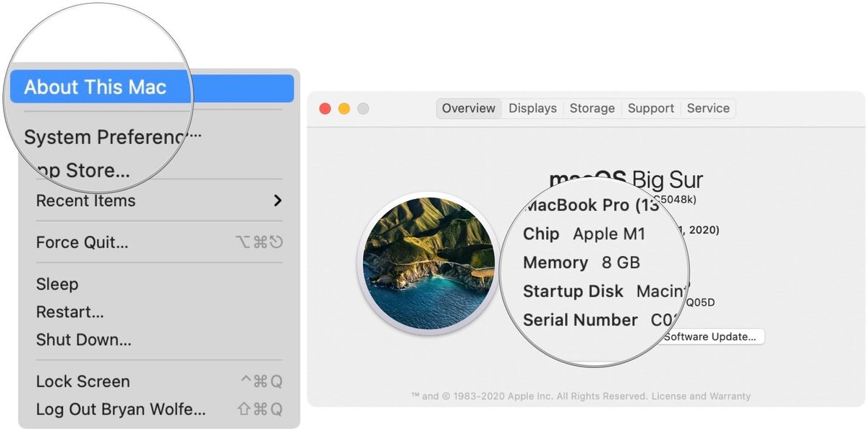868x431 pixels.
Task: Switch to the Displays tab
Action: click(x=532, y=108)
